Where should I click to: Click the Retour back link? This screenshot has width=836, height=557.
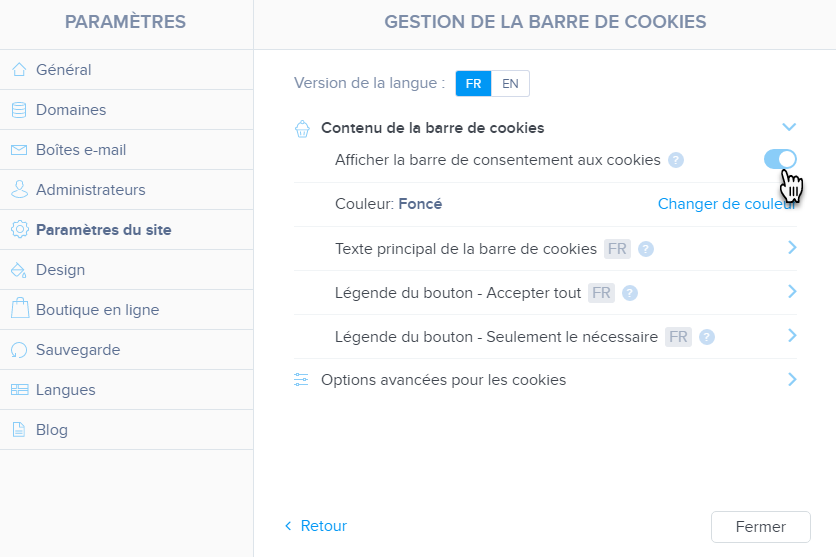click(316, 526)
